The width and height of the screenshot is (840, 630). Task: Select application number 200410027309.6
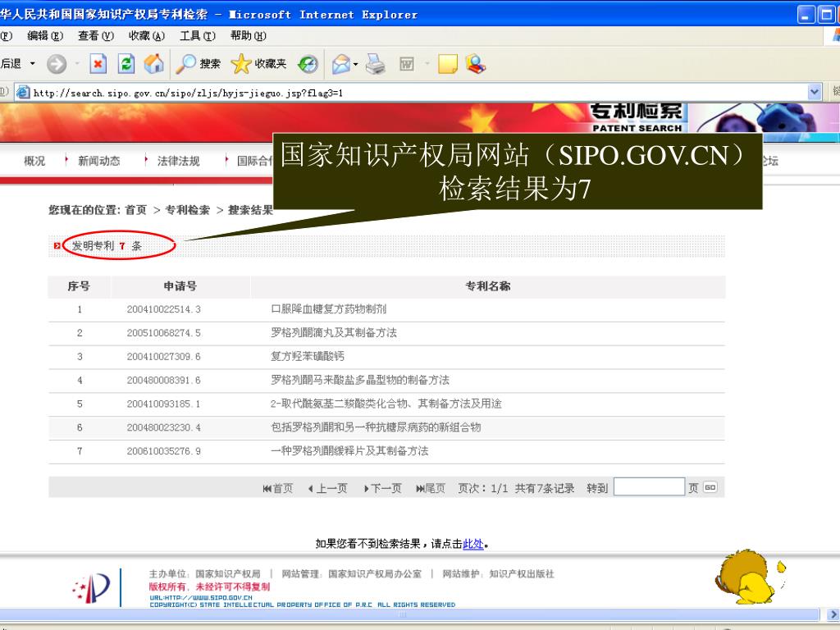pyautogui.click(x=164, y=356)
